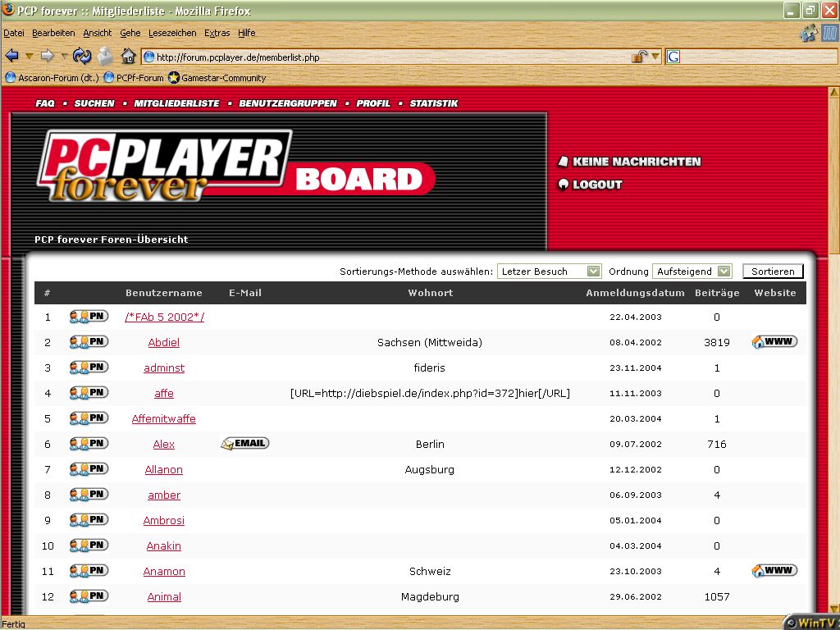Click the PN icon for Anamon

click(89, 571)
